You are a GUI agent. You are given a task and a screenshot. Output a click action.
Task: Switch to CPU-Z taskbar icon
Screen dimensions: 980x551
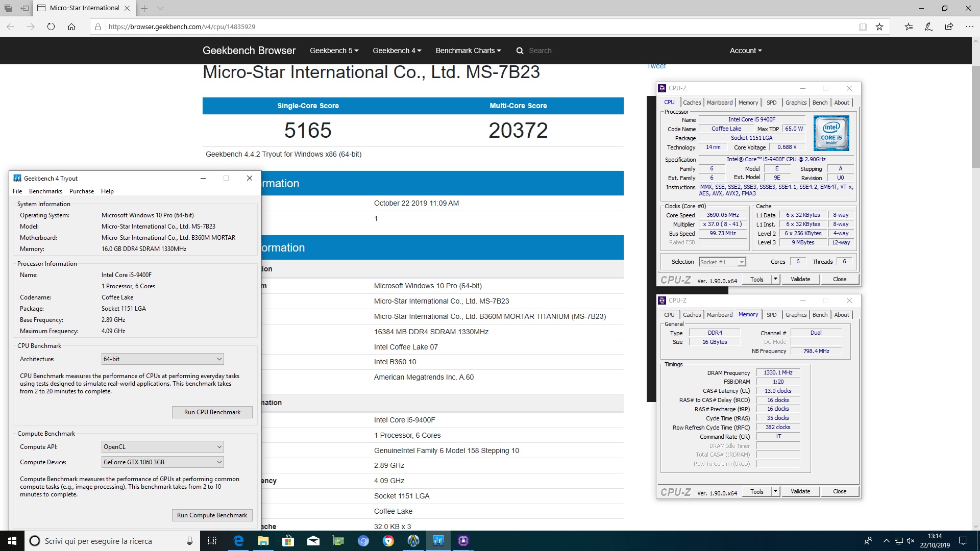(x=463, y=541)
